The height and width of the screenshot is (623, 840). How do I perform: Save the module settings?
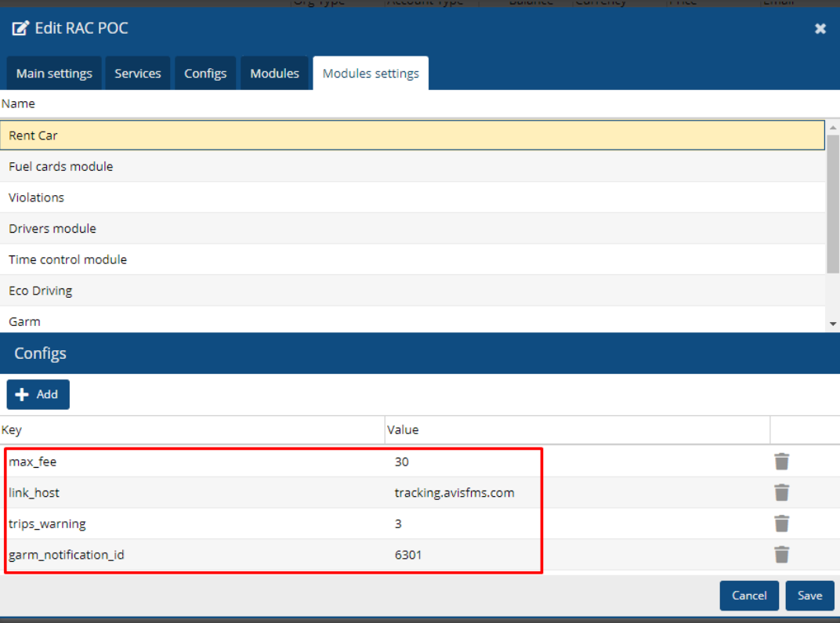(x=809, y=596)
